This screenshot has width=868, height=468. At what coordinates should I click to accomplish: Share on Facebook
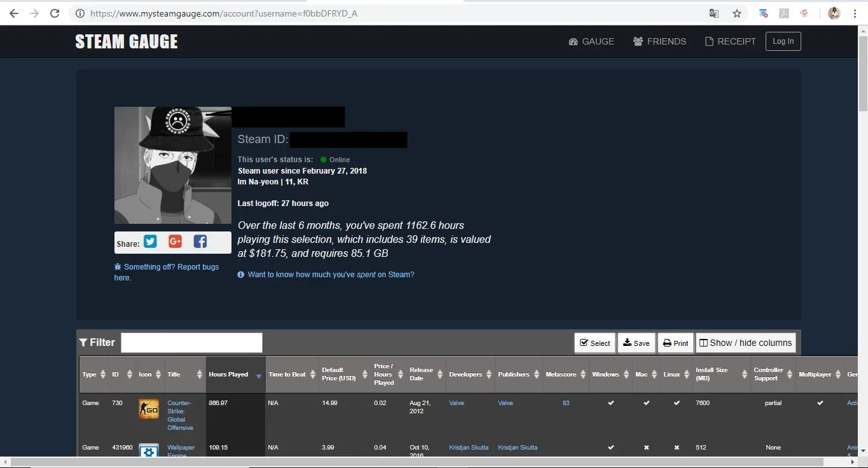tap(200, 242)
